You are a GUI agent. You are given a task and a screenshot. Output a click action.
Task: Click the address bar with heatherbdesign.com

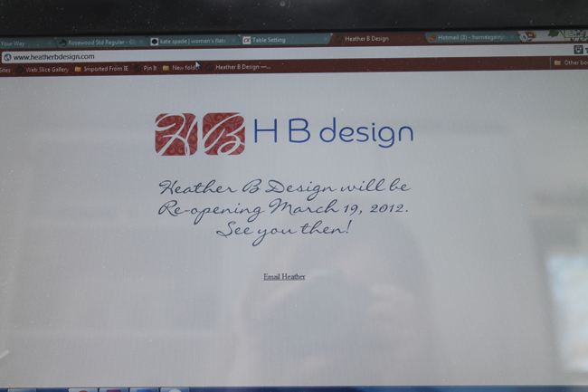coord(285,53)
